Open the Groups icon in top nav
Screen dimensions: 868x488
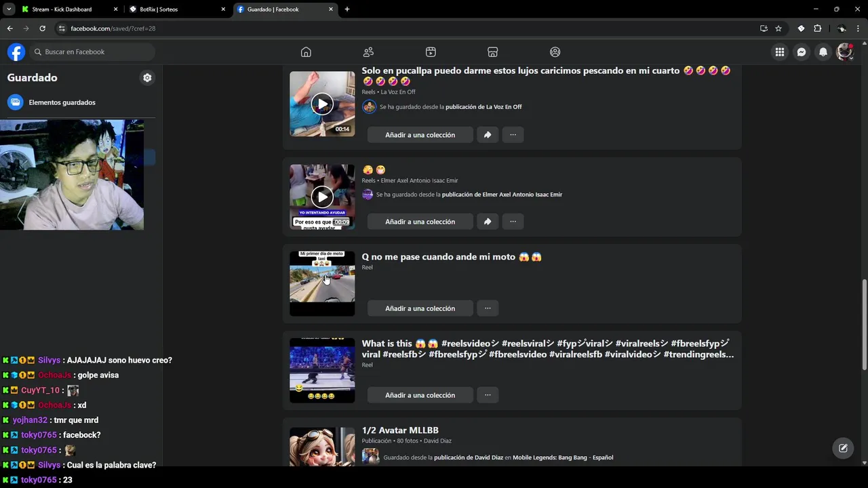(555, 52)
